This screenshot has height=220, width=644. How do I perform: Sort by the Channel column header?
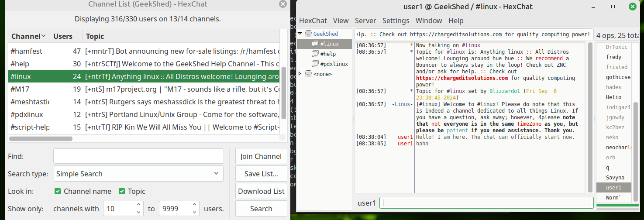pyautogui.click(x=28, y=36)
